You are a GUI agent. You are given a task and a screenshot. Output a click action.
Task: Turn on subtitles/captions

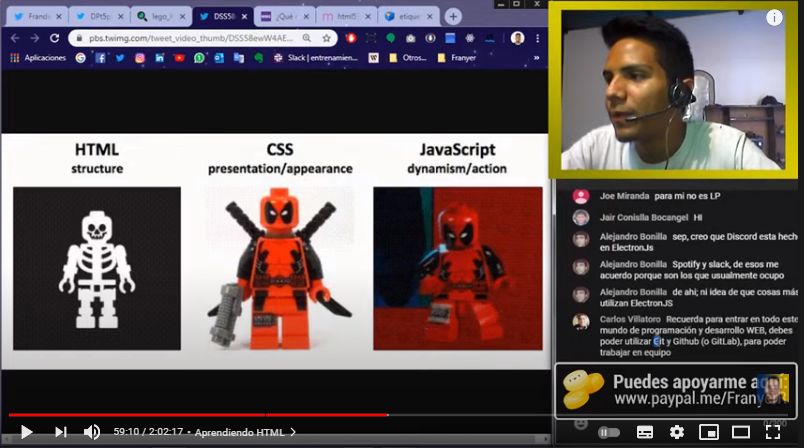click(645, 433)
